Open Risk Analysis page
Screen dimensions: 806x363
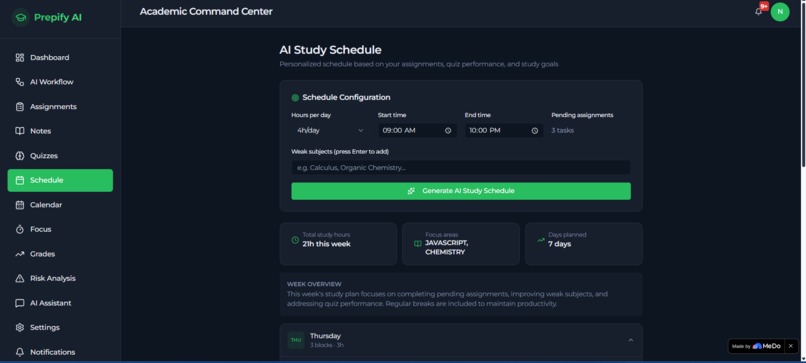60,278
